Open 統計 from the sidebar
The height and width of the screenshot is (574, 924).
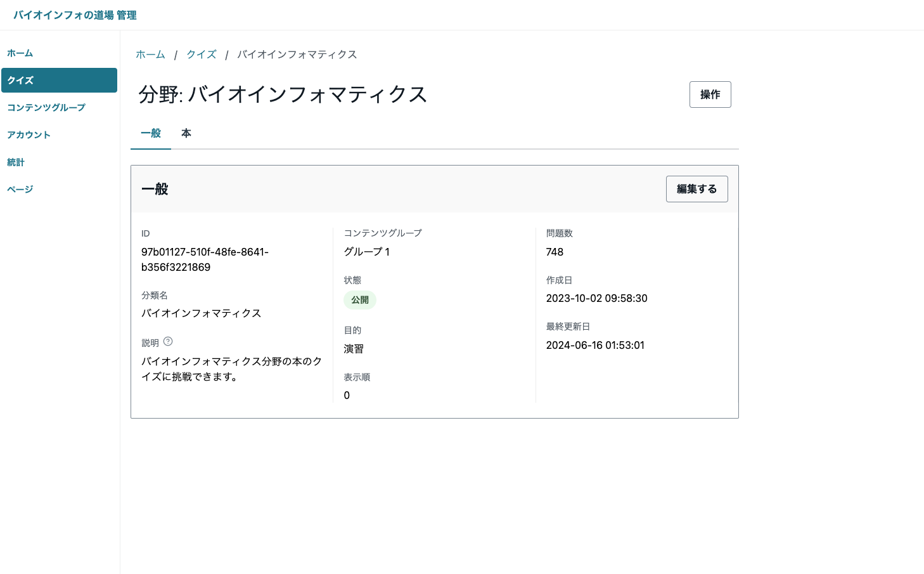tap(16, 162)
